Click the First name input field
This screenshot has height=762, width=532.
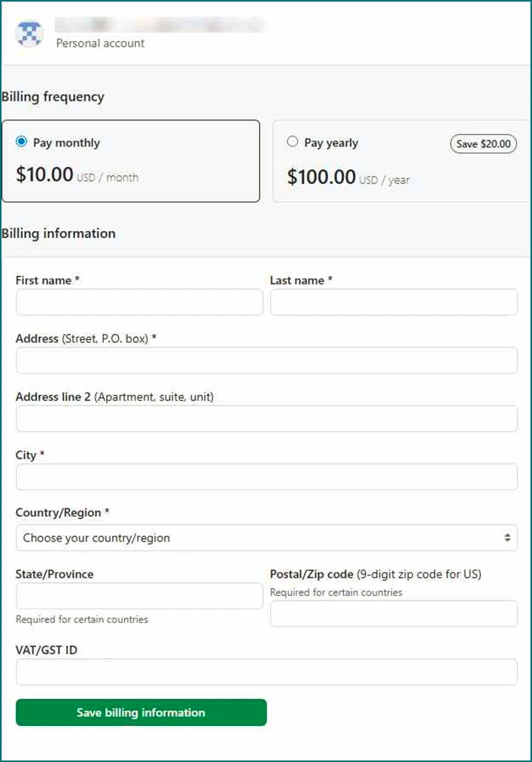coord(139,302)
